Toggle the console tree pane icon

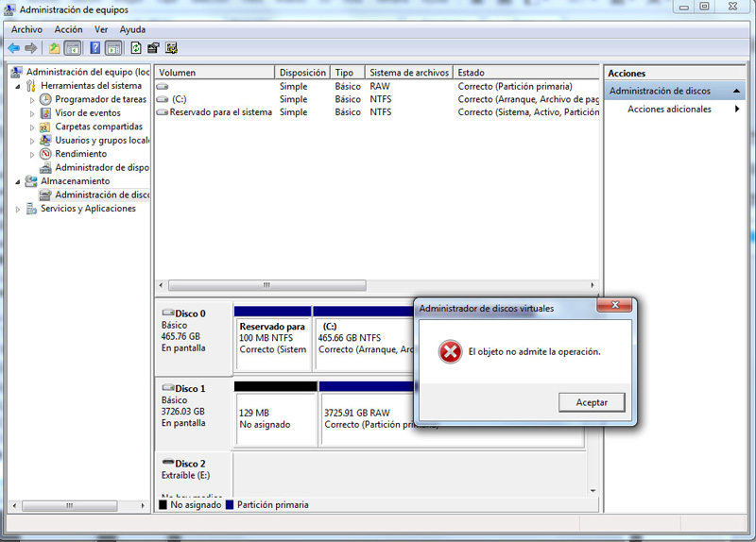[72, 48]
